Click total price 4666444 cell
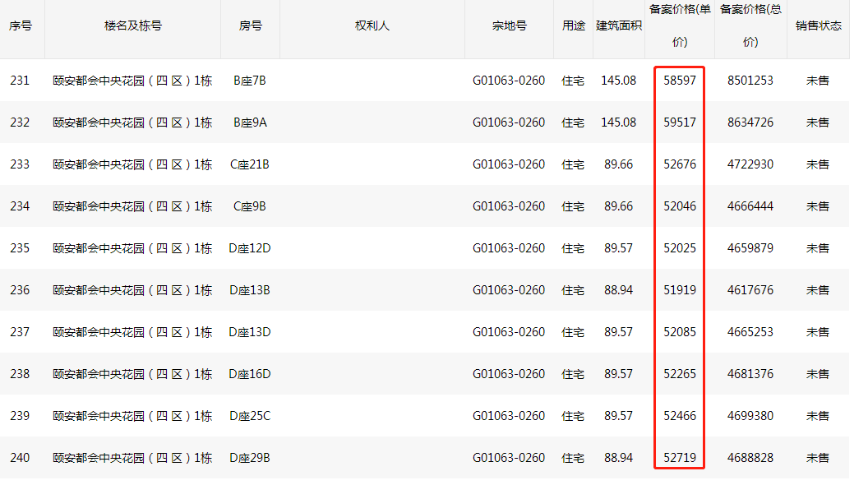The height and width of the screenshot is (485, 868). (750, 206)
